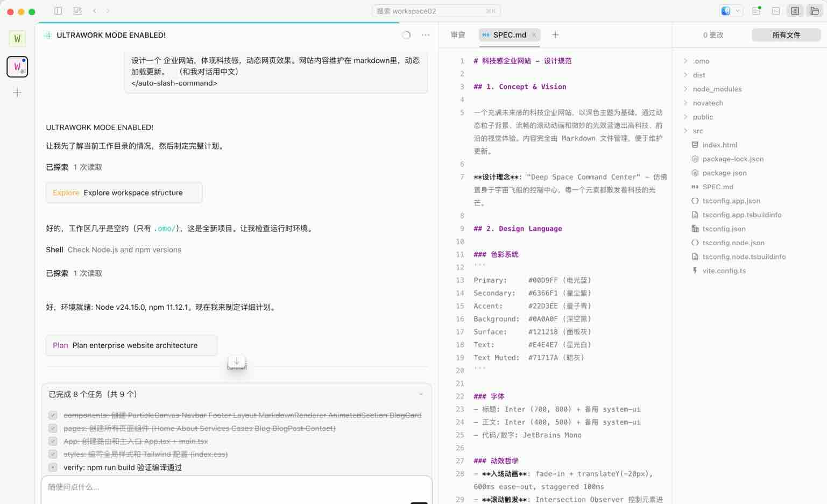Viewport: 827px width, 504px height.
Task: Collapse the completed tasks list chevron
Action: point(421,394)
